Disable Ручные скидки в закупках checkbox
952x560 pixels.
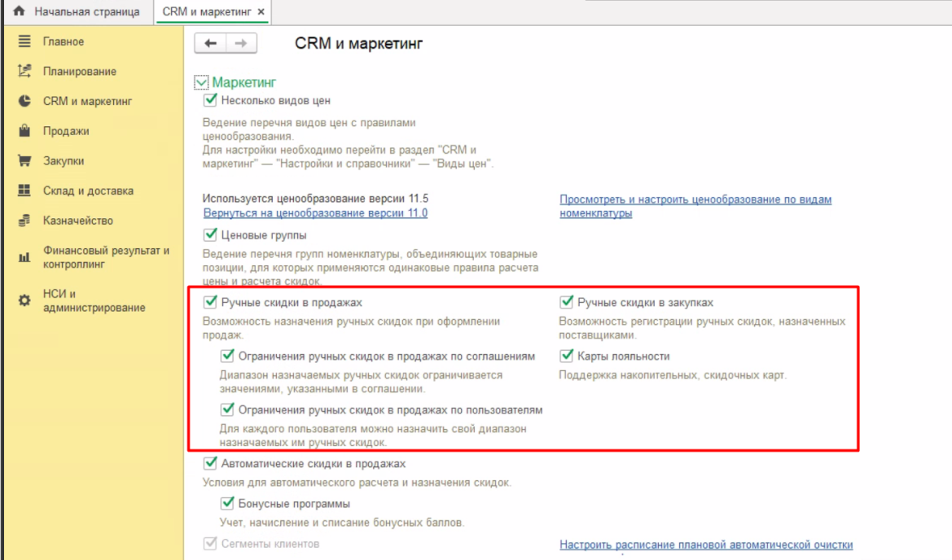point(567,302)
